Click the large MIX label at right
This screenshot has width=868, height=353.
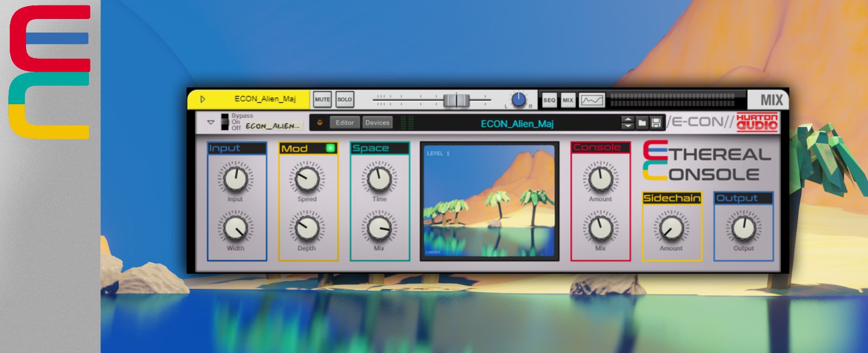pyautogui.click(x=771, y=100)
